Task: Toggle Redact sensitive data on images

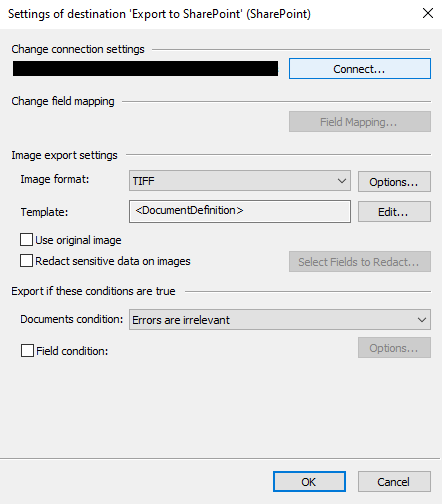Action: pyautogui.click(x=26, y=261)
